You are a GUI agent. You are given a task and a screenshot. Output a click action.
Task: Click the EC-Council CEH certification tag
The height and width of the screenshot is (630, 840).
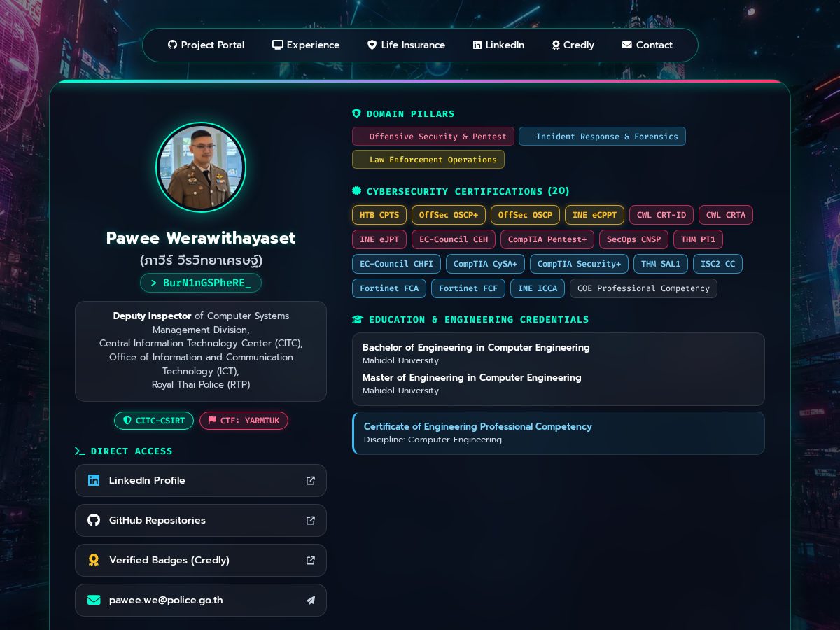click(x=454, y=239)
